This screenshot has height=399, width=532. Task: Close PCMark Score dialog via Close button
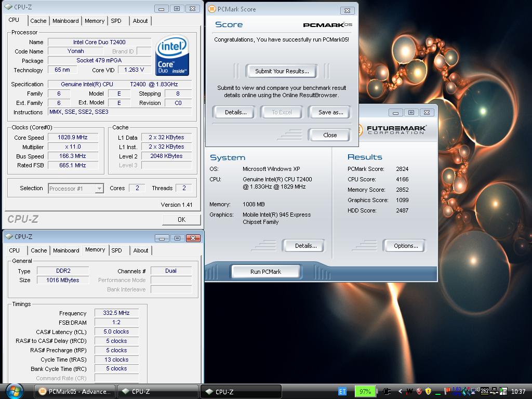[330, 135]
